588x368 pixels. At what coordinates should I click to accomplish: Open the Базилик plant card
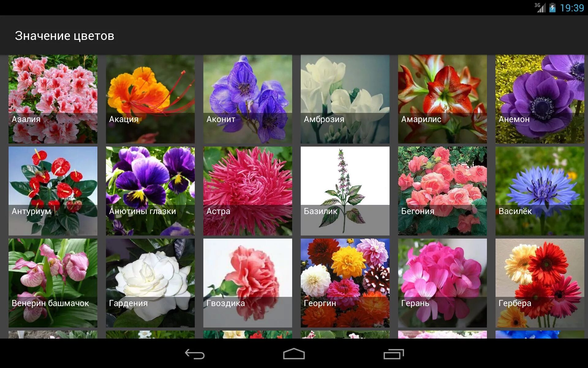(x=345, y=191)
